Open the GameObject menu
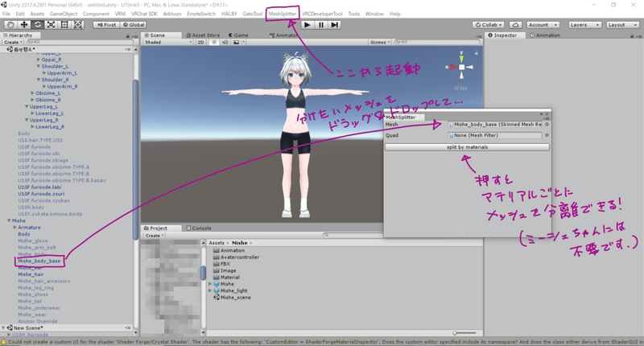Screen dimensions: 644x346 click(x=64, y=14)
